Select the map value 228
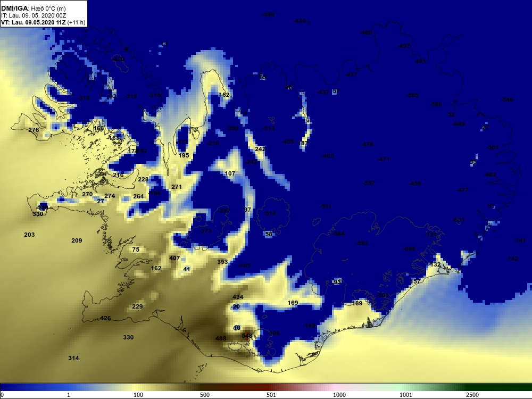The height and width of the screenshot is (399, 532). [x=143, y=179]
